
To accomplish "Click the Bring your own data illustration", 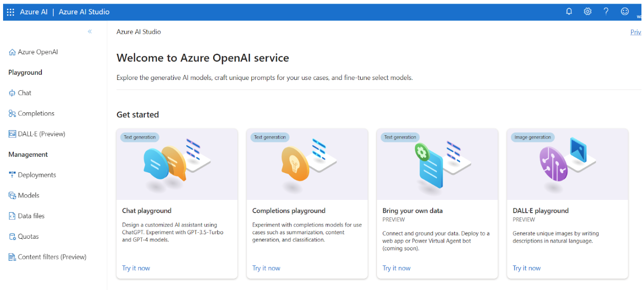I will 437,164.
